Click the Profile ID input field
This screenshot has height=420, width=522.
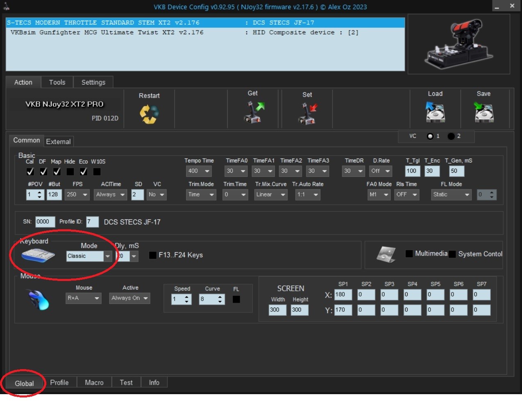pyautogui.click(x=92, y=221)
